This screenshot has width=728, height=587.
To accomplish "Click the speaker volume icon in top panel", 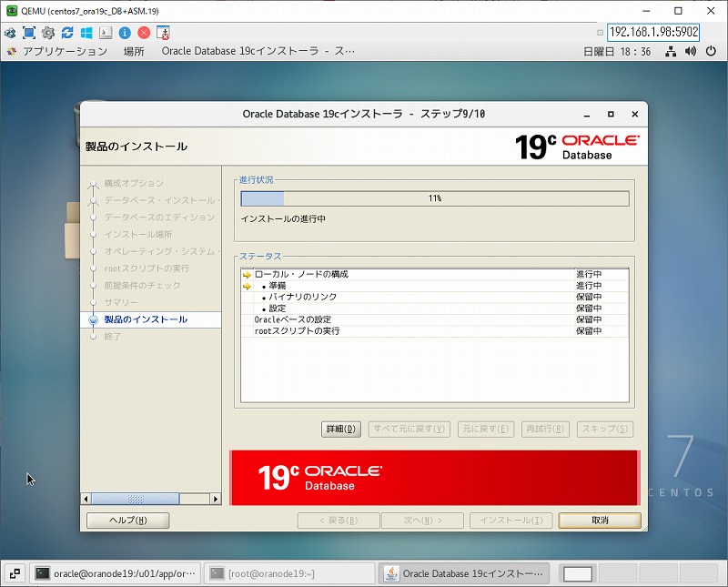I will pyautogui.click(x=691, y=51).
